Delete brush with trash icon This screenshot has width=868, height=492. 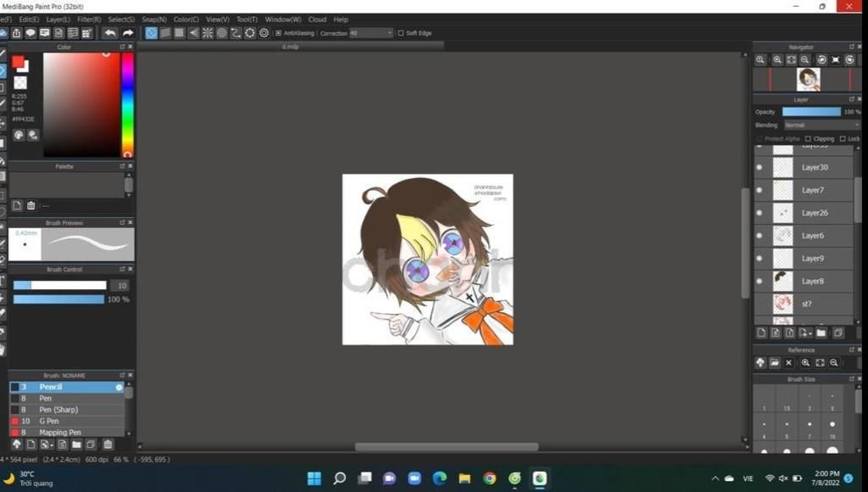click(108, 444)
